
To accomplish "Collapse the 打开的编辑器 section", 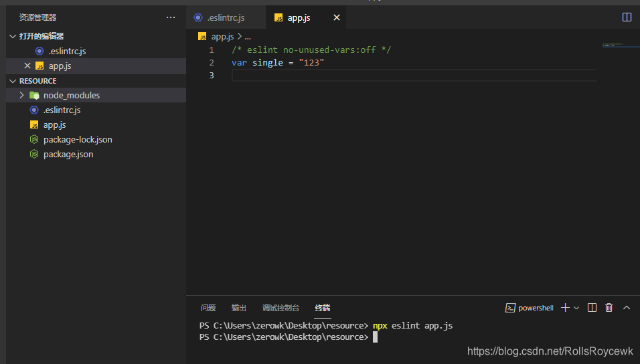I will tap(13, 36).
